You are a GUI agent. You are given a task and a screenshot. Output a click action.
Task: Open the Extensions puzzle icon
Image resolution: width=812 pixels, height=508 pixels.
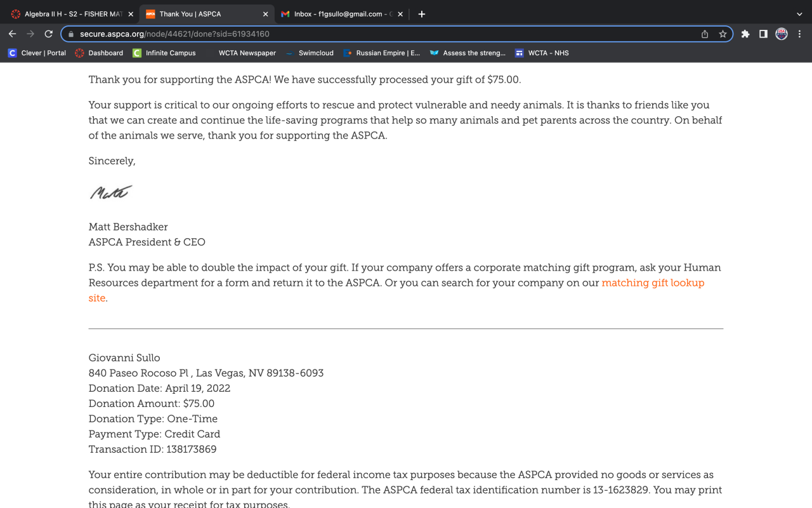coord(745,34)
